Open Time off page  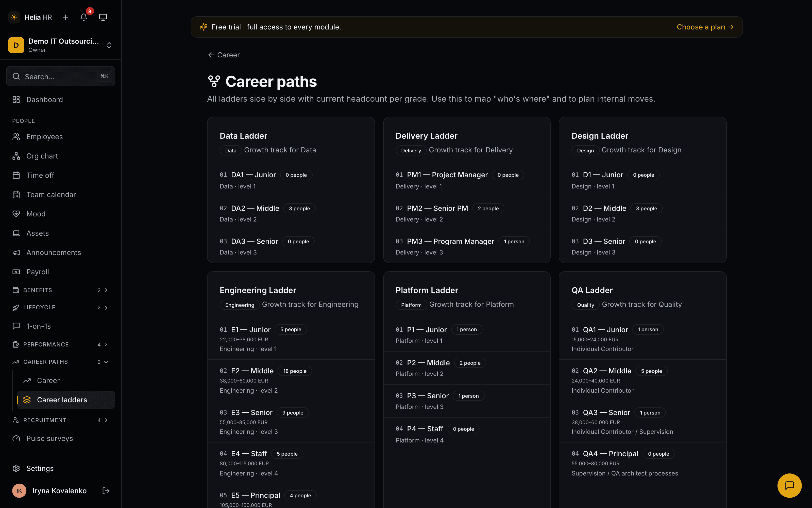click(x=60, y=175)
